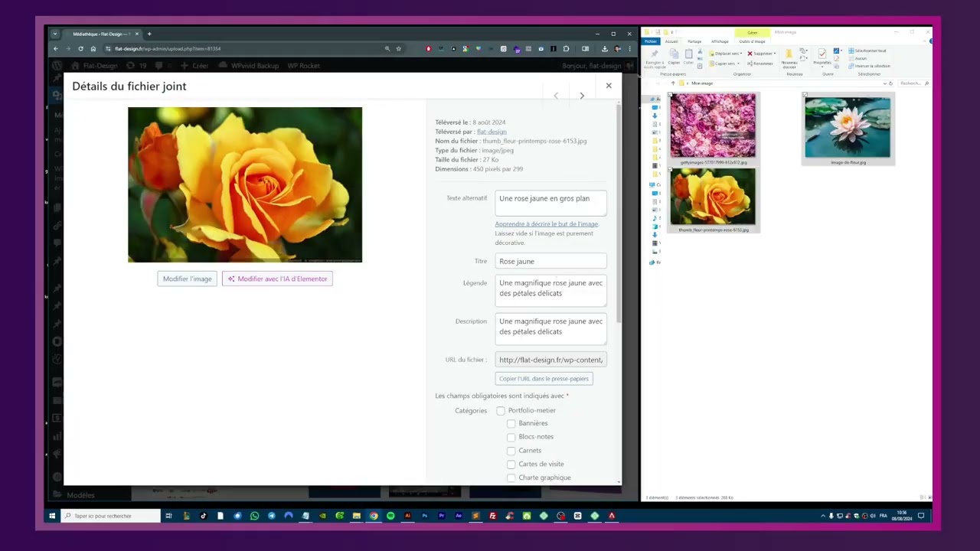
Task: Open Propriétés dropdown in ribbon
Action: (x=822, y=57)
